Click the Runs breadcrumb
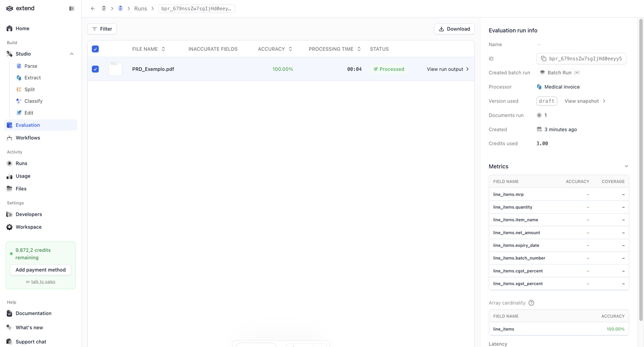 141,9
